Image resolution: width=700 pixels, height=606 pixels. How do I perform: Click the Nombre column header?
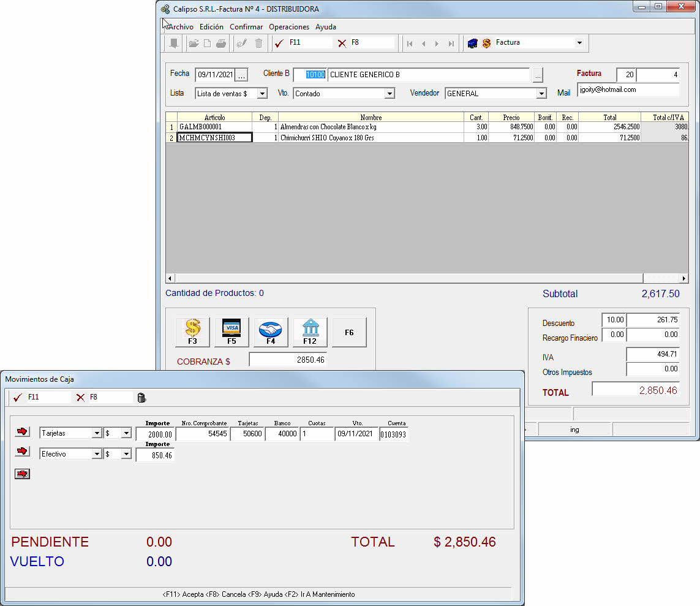tap(371, 118)
